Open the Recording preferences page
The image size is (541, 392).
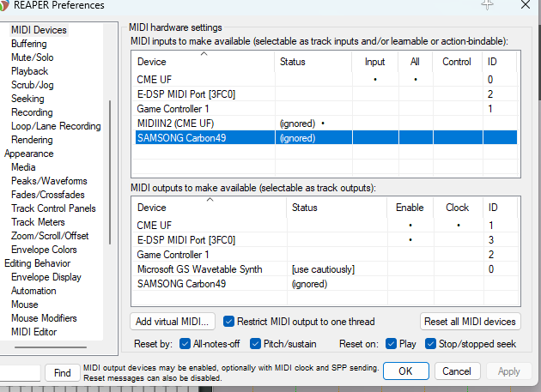(x=32, y=112)
